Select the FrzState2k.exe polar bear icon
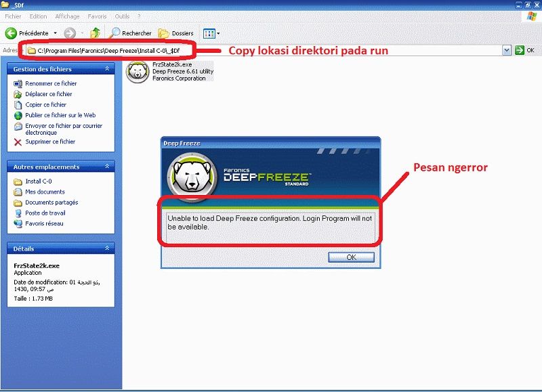 tap(138, 72)
